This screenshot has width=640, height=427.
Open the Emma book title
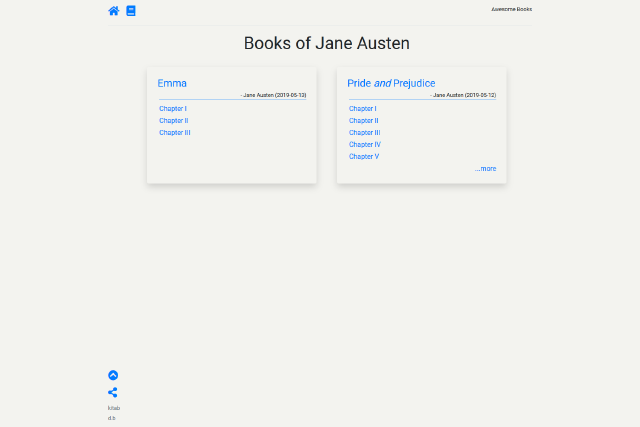(172, 83)
